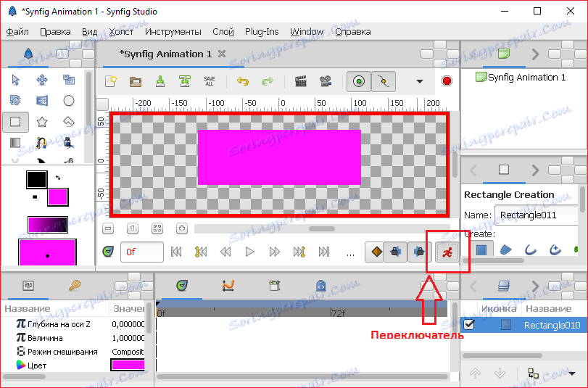Click the magenta fill color swatch
The width and height of the screenshot is (588, 388).
(x=58, y=197)
